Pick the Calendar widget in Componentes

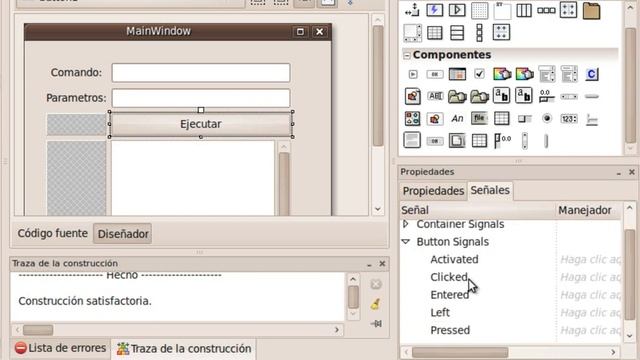click(x=457, y=74)
